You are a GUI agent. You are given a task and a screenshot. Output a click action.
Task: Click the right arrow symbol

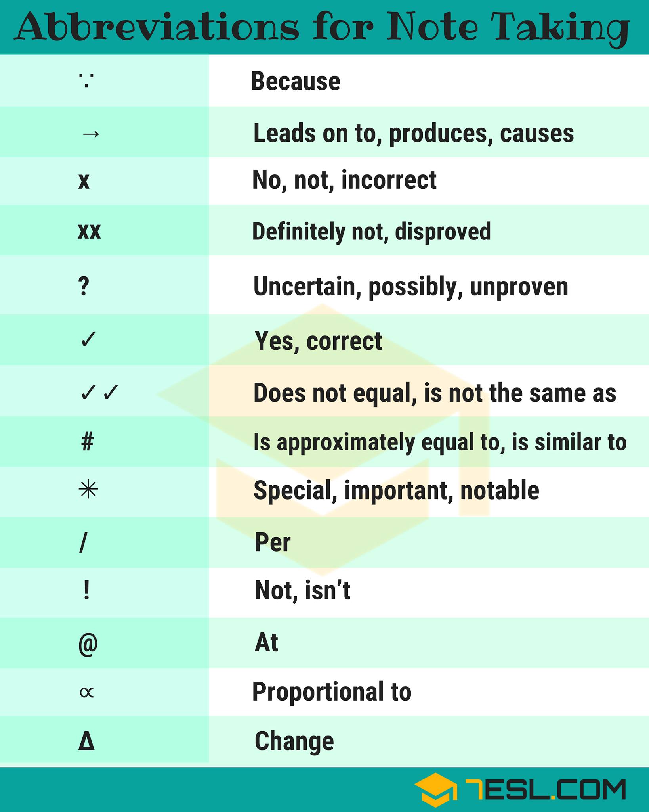(x=91, y=134)
